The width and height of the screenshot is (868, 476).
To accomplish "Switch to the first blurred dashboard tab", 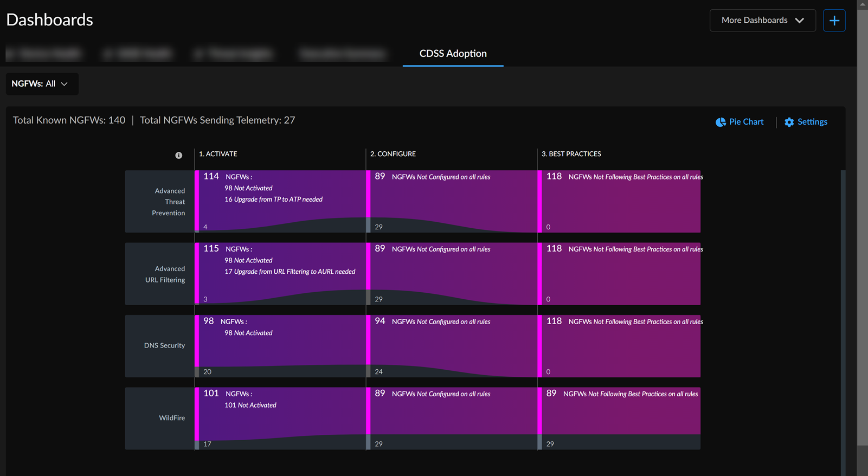I will tap(44, 54).
